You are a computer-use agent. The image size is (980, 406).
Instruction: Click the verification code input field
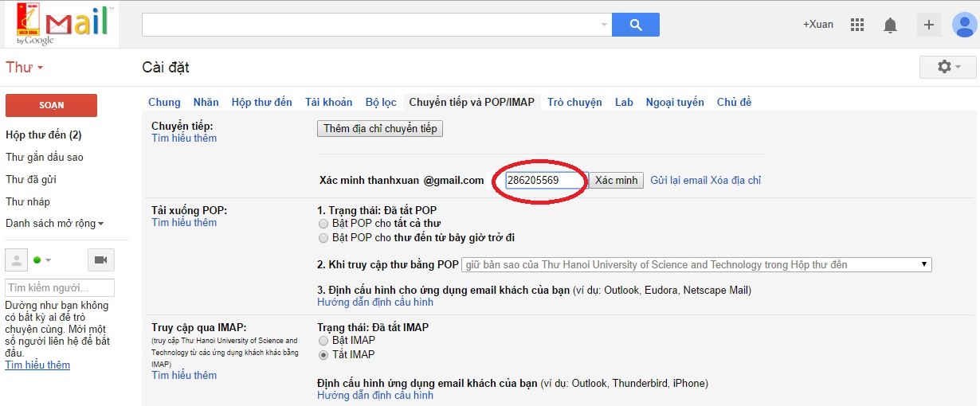pyautogui.click(x=545, y=180)
